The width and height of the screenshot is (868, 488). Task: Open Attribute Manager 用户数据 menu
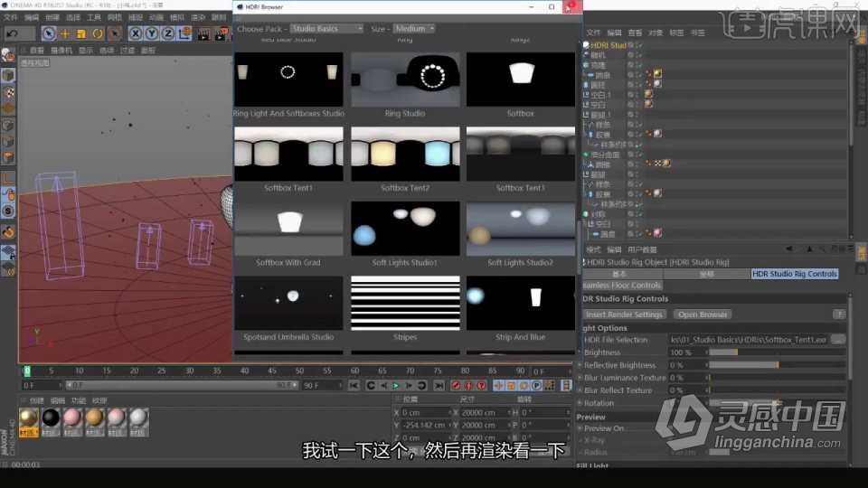[642, 249]
